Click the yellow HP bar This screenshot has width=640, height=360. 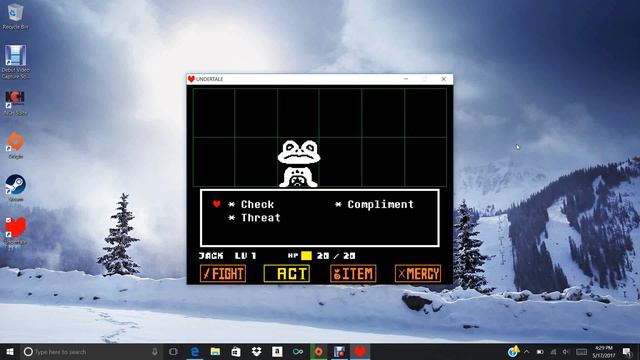pyautogui.click(x=307, y=256)
